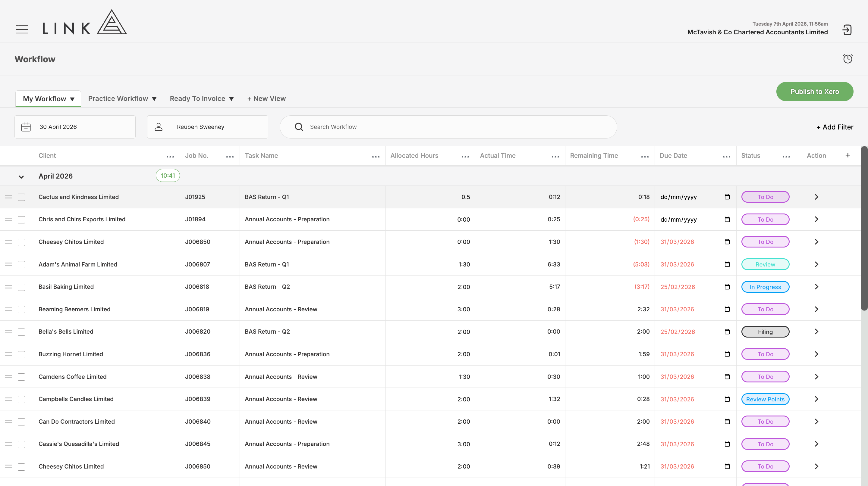
Task: Open Practice Workflow dropdown arrow
Action: pos(154,99)
